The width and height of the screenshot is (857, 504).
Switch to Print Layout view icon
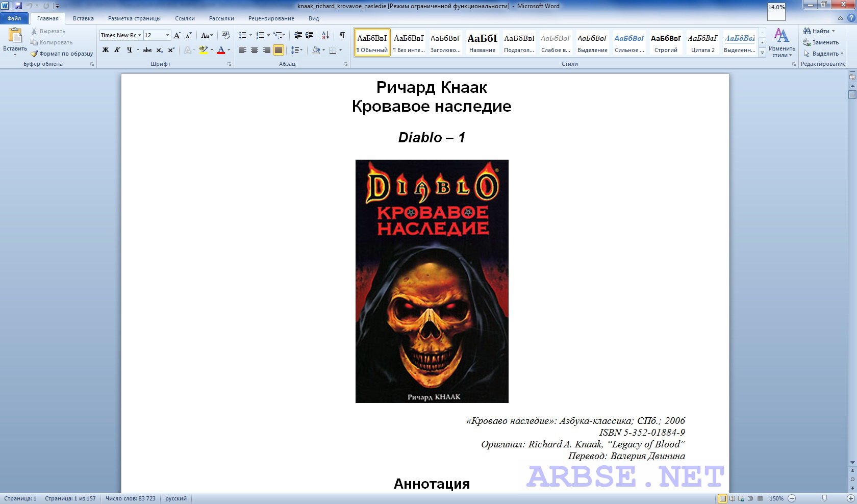coord(722,498)
